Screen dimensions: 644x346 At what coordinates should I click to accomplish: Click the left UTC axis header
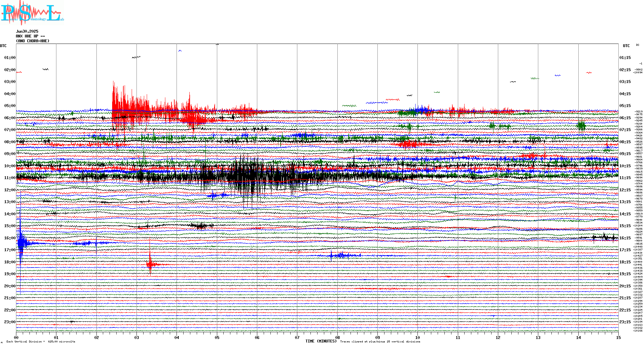[x=3, y=46]
